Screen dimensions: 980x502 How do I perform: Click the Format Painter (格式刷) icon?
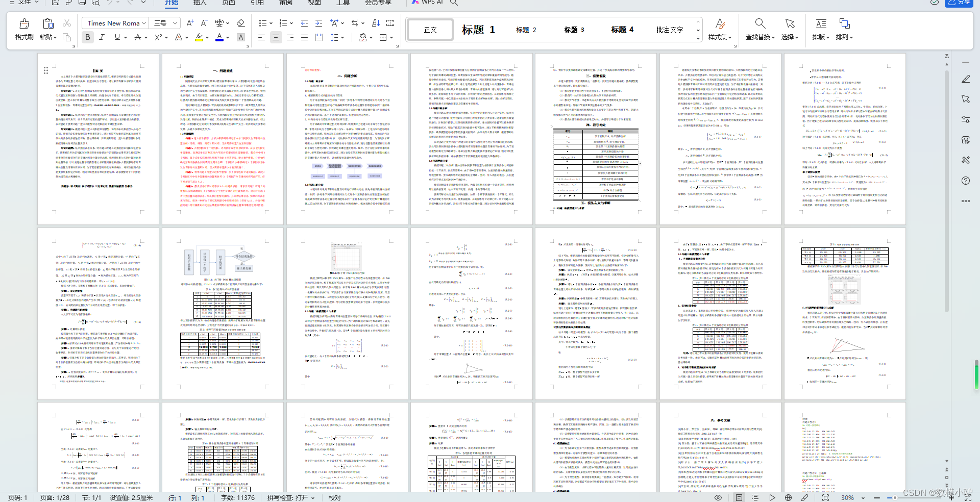click(24, 24)
